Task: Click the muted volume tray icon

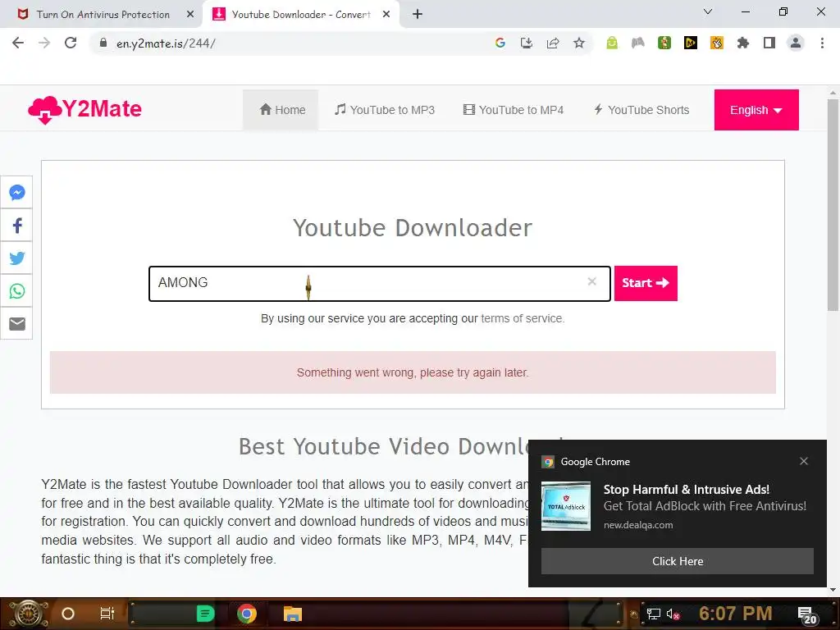Action: tap(673, 614)
